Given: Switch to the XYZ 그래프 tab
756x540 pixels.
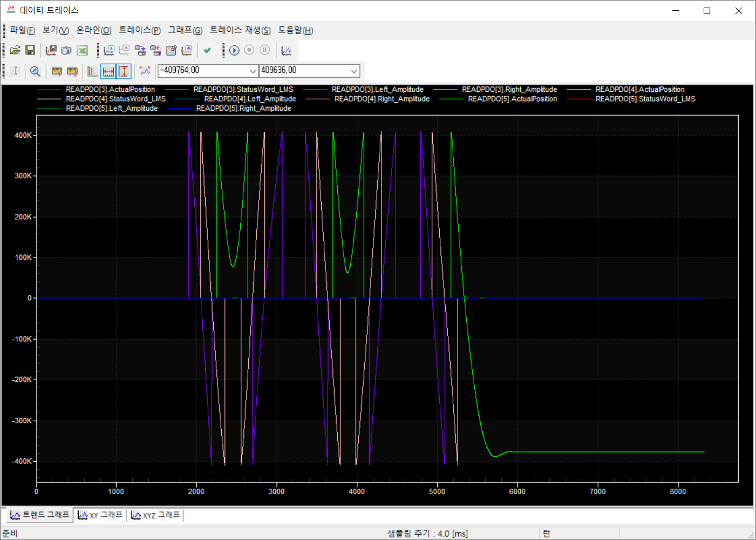Looking at the screenshot, I should (x=155, y=515).
